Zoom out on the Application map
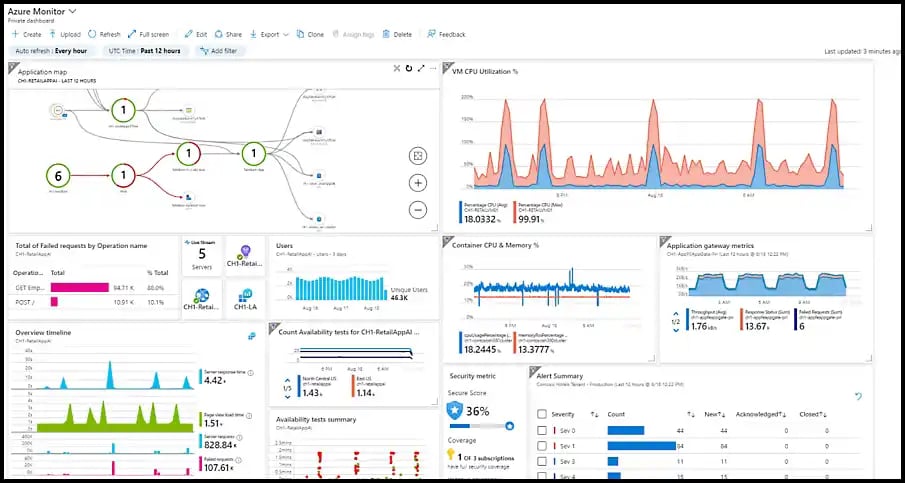The height and width of the screenshot is (483, 905). click(417, 209)
